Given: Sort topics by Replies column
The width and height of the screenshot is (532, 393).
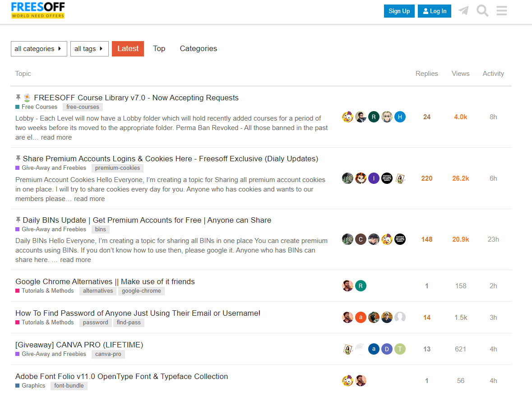Looking at the screenshot, I should click(426, 74).
